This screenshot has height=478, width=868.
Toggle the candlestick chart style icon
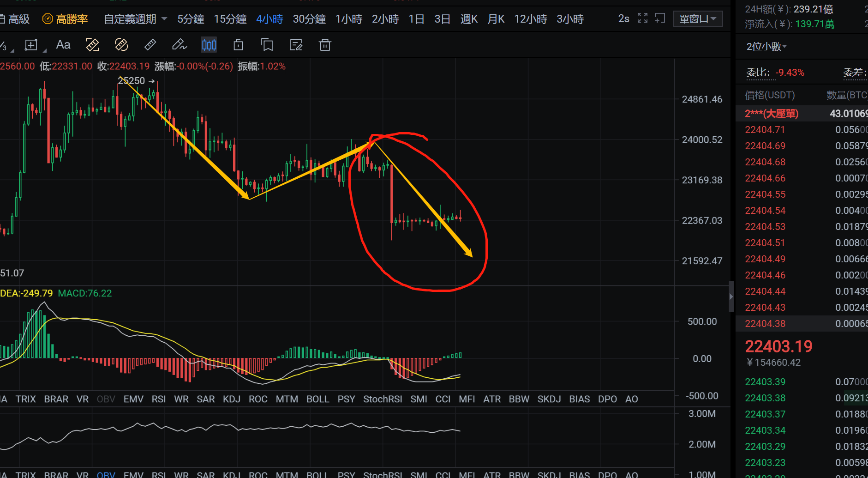[x=209, y=45]
